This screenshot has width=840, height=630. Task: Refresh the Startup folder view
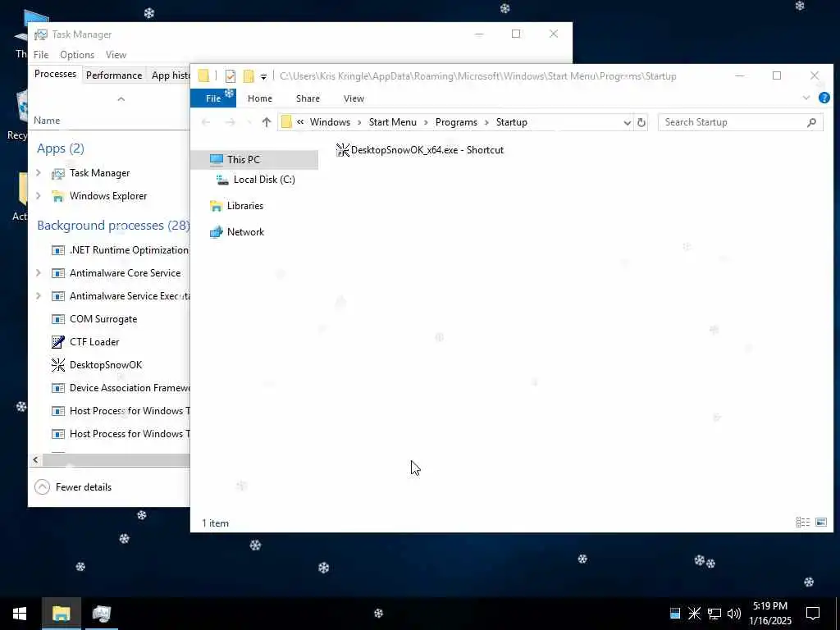[x=641, y=122]
